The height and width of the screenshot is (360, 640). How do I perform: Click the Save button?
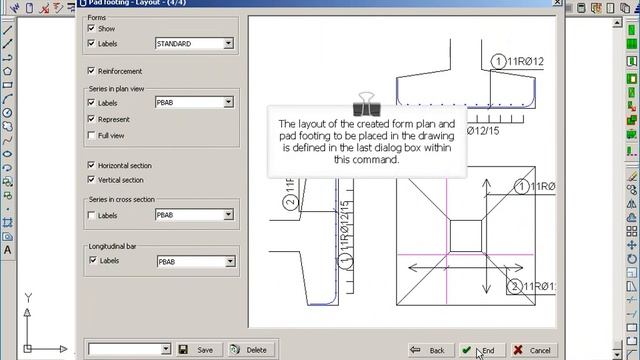pos(199,349)
